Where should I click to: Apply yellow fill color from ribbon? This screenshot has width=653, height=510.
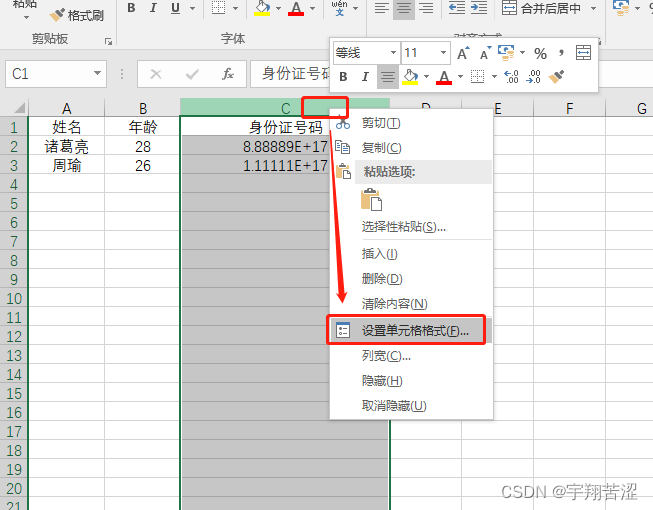[262, 8]
